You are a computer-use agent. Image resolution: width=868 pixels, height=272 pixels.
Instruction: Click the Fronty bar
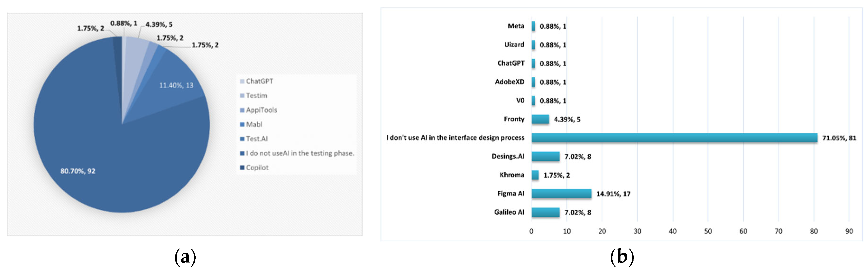click(x=541, y=119)
